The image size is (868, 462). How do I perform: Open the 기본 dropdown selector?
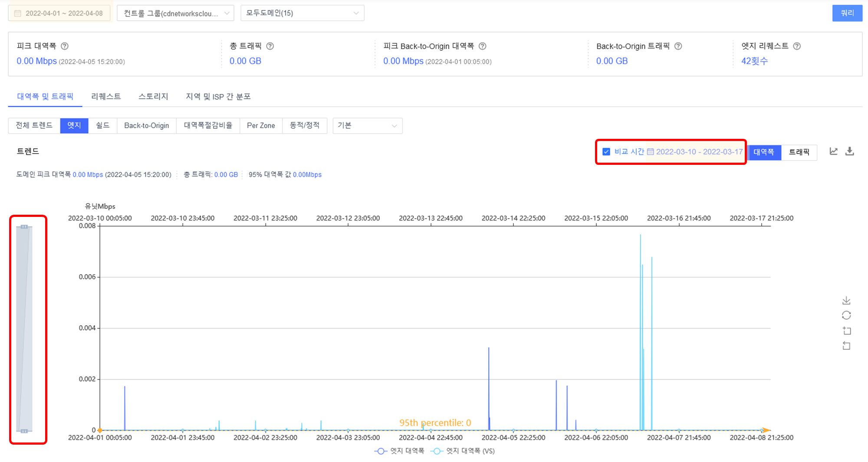[367, 126]
